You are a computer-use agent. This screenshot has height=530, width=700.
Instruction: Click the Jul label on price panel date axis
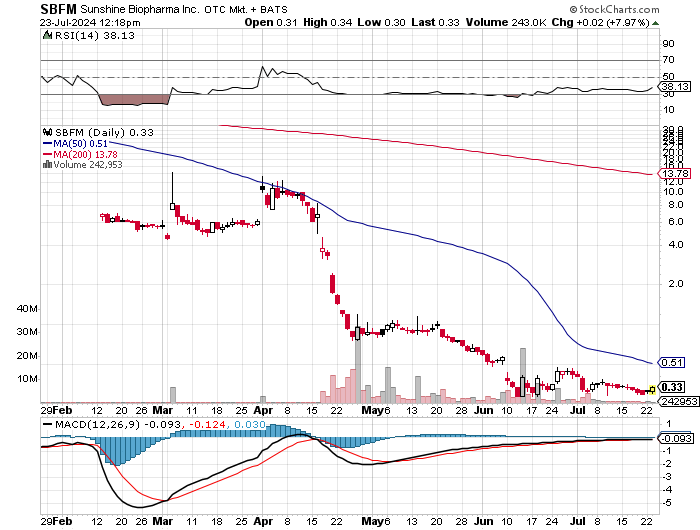coord(578,410)
